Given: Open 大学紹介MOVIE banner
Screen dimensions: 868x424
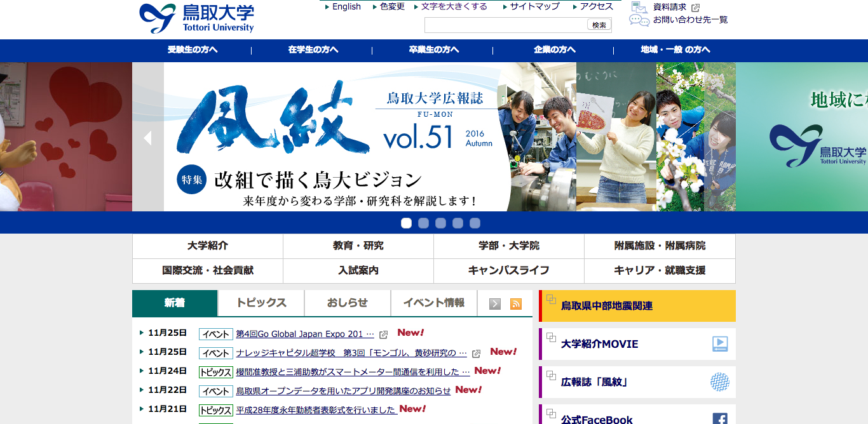Looking at the screenshot, I should (x=637, y=344).
